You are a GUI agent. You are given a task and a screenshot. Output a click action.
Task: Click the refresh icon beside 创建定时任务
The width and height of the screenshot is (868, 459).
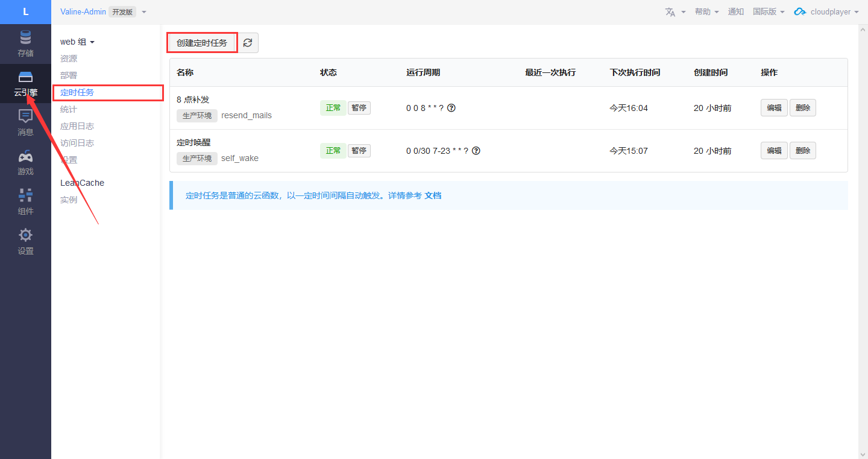(x=248, y=43)
